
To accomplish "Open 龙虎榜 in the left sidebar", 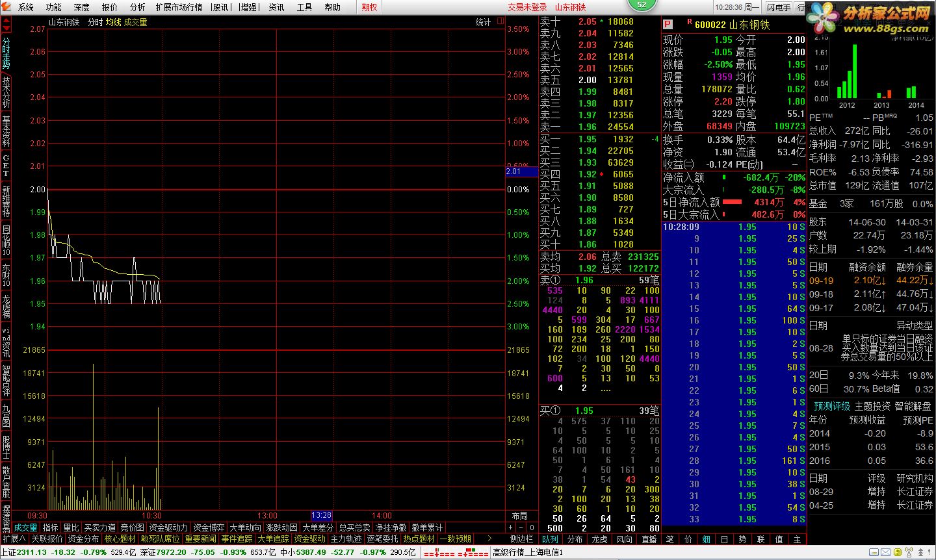I will pyautogui.click(x=6, y=307).
